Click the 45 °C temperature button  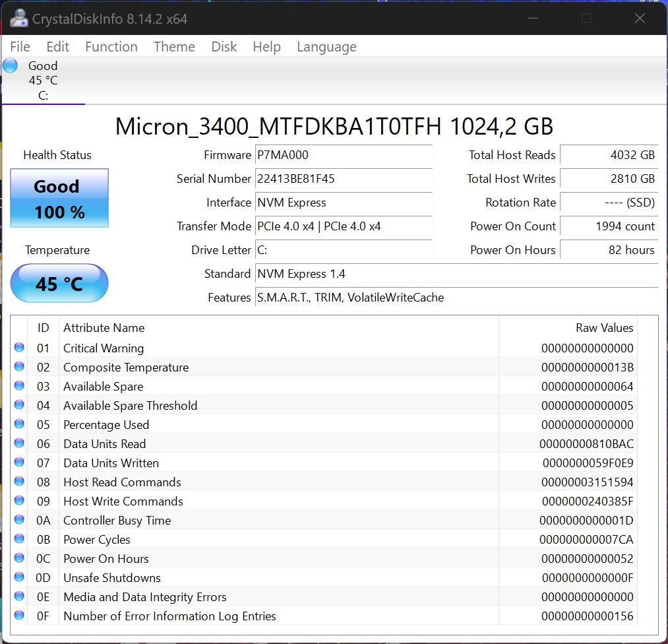[59, 283]
